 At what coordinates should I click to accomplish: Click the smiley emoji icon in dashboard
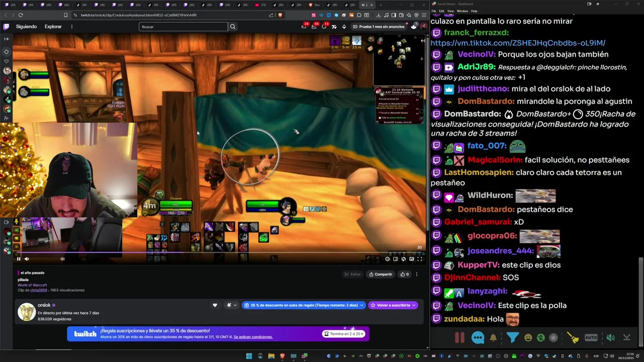(x=528, y=338)
